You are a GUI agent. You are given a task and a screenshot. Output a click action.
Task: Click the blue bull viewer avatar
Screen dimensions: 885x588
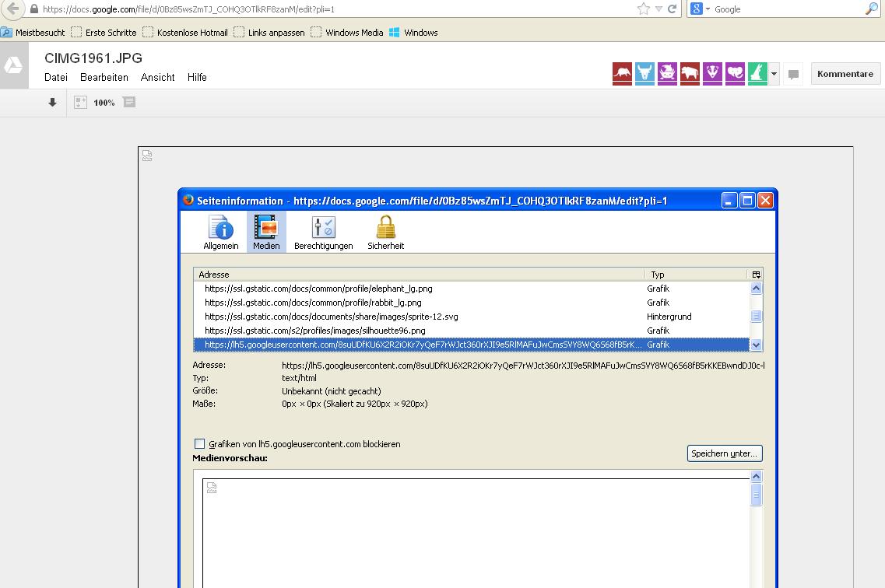pyautogui.click(x=644, y=74)
